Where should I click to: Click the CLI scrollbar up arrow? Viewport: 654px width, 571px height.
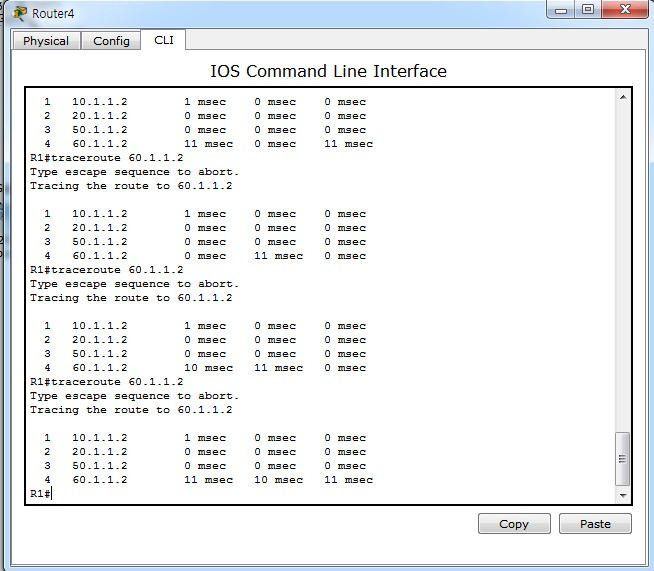tap(623, 97)
